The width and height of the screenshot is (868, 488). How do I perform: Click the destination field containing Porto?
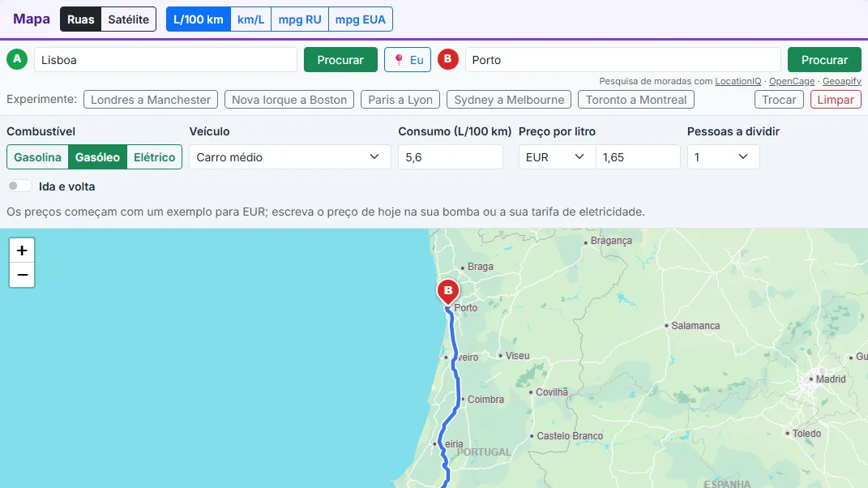tap(622, 60)
